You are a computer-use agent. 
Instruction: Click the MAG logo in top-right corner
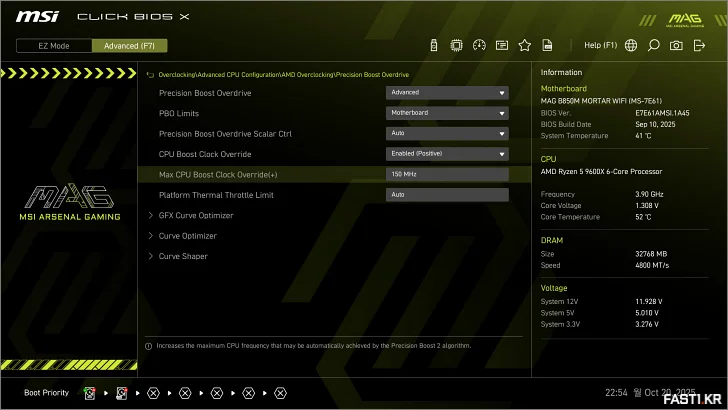pyautogui.click(x=685, y=20)
